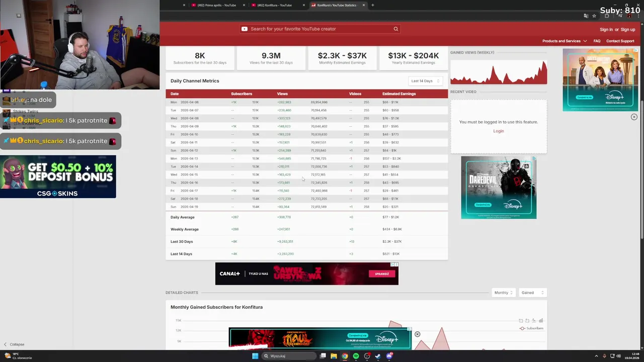Switch chart to line view icon
The height and width of the screenshot is (362, 644).
pyautogui.click(x=534, y=320)
